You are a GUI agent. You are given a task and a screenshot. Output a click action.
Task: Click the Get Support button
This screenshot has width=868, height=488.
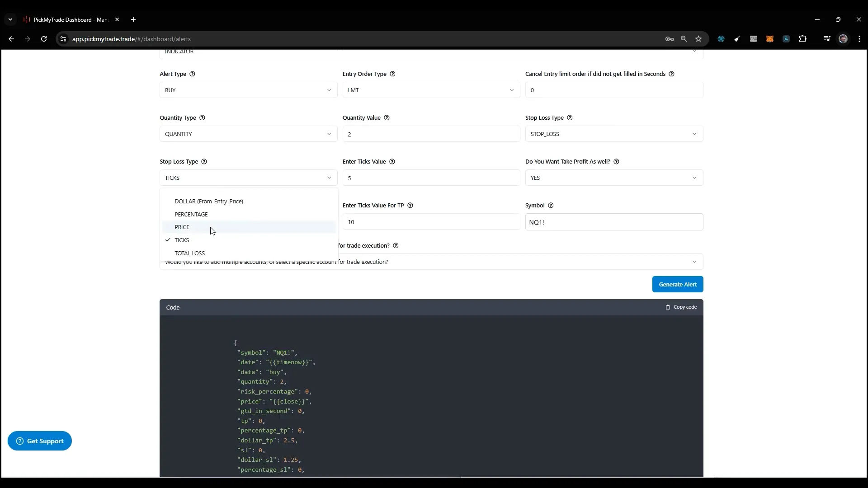point(40,441)
